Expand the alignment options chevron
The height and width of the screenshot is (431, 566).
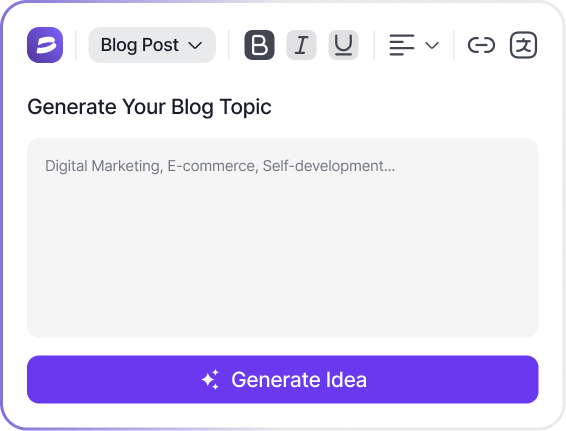[x=432, y=45]
